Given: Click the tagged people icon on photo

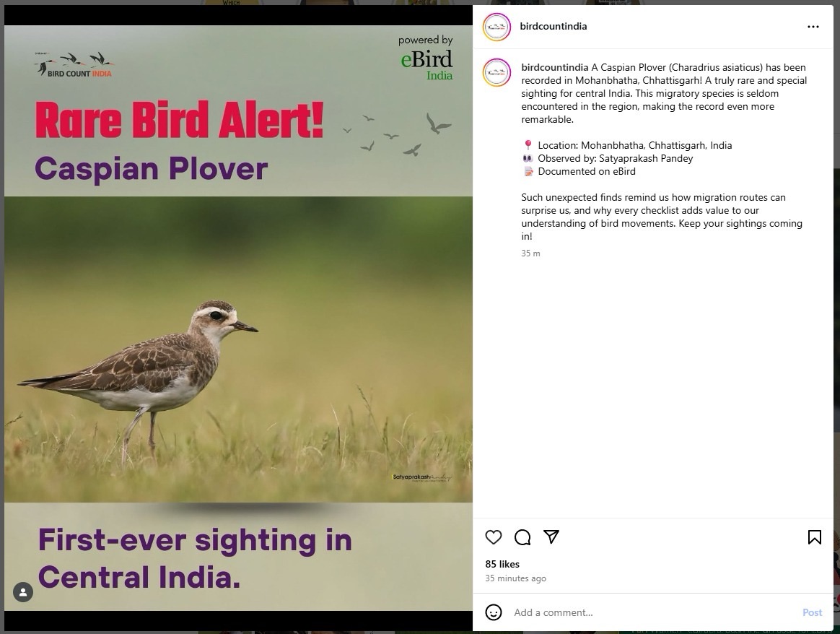Looking at the screenshot, I should [x=23, y=592].
